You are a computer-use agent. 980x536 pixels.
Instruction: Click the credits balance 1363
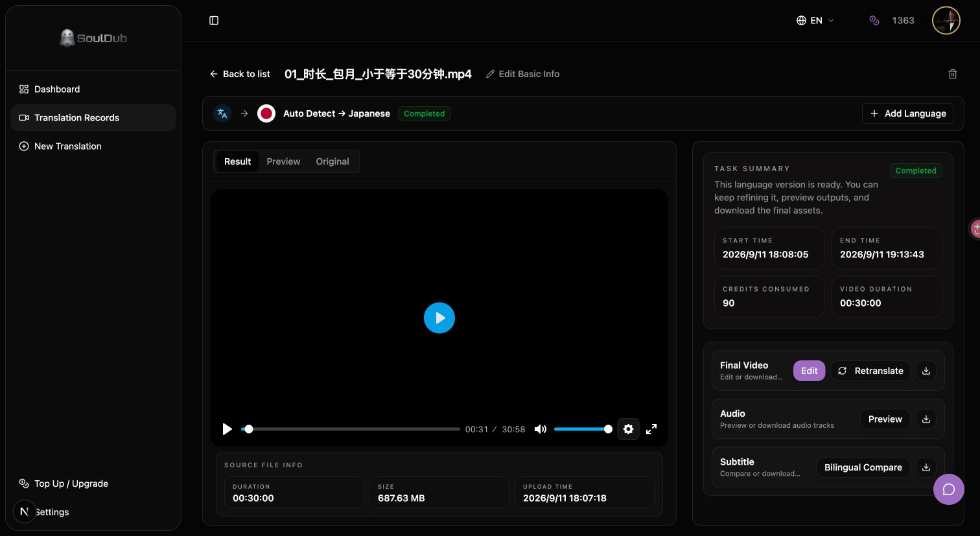[903, 21]
